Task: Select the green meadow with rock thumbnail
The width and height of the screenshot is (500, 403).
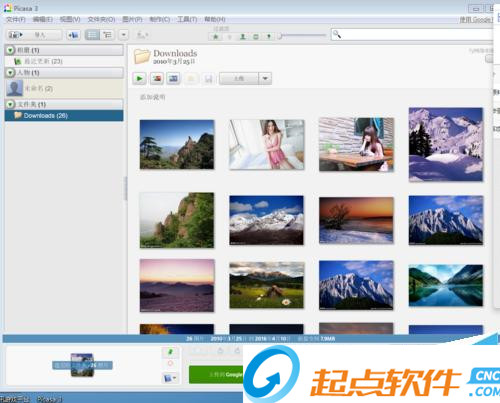Action: (x=266, y=285)
